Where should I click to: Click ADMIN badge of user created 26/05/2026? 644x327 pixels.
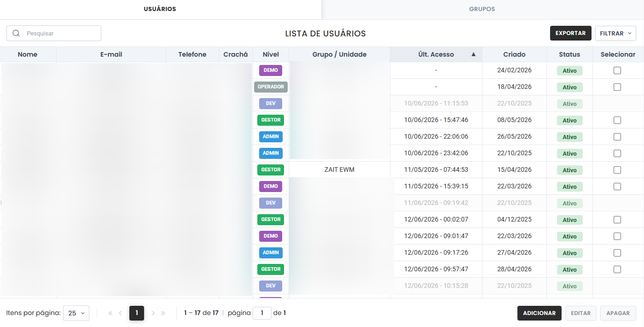click(x=271, y=137)
